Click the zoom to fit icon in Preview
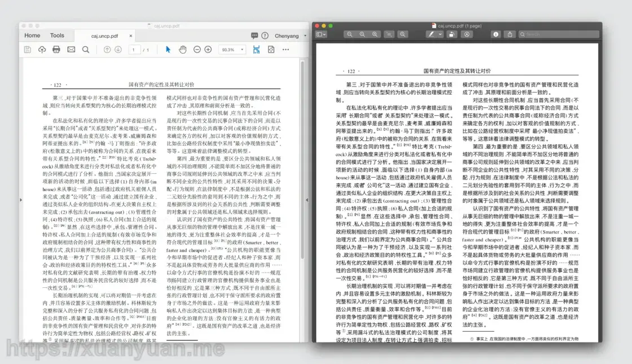 coord(389,34)
